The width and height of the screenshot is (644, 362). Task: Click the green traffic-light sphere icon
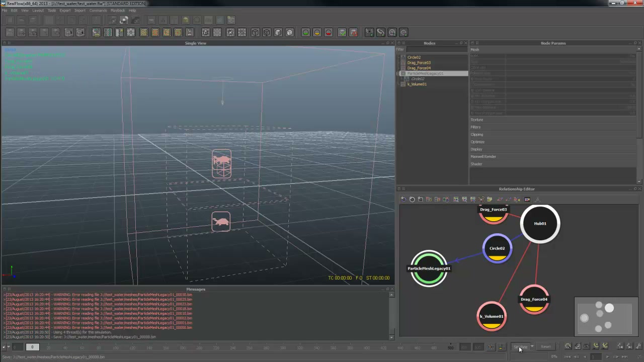(305, 33)
